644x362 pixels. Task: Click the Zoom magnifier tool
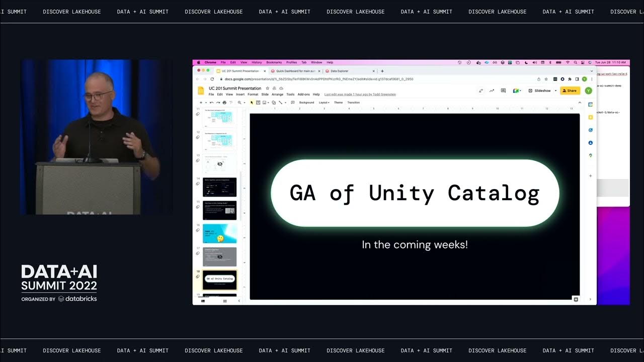pyautogui.click(x=239, y=103)
